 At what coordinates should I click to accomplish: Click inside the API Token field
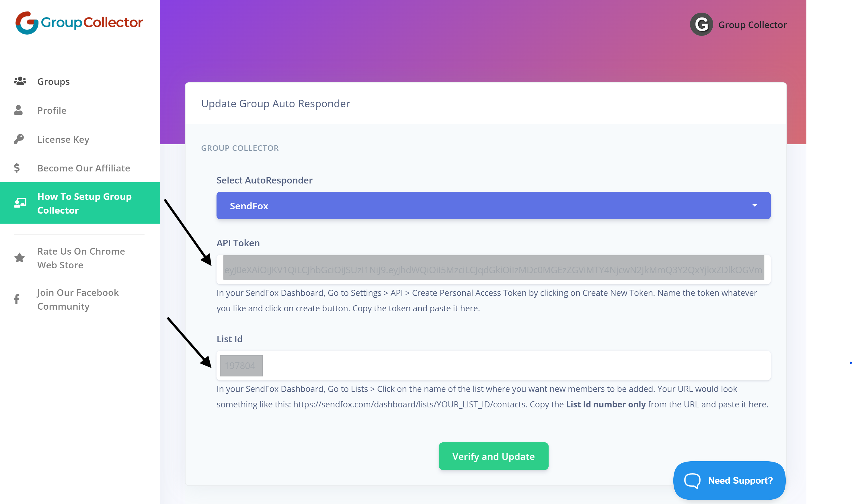point(493,269)
